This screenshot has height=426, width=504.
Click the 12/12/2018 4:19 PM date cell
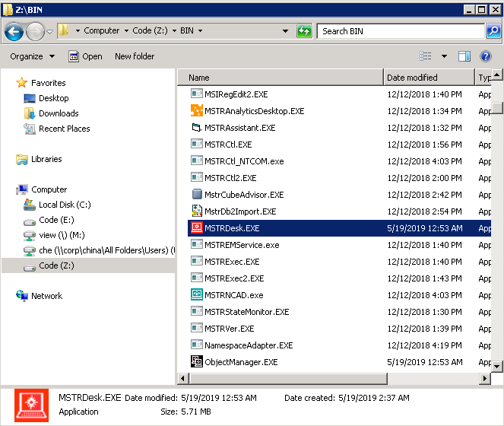[425, 345]
